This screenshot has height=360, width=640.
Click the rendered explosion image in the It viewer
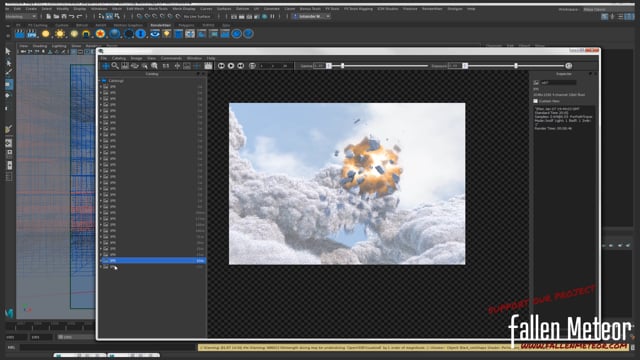tap(347, 184)
